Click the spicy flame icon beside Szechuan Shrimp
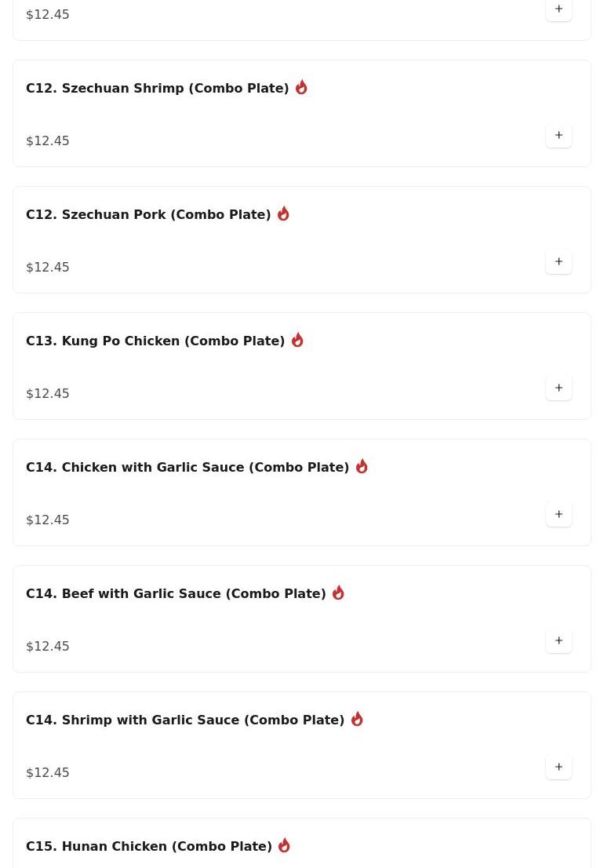The height and width of the screenshot is (868, 604). 301,87
